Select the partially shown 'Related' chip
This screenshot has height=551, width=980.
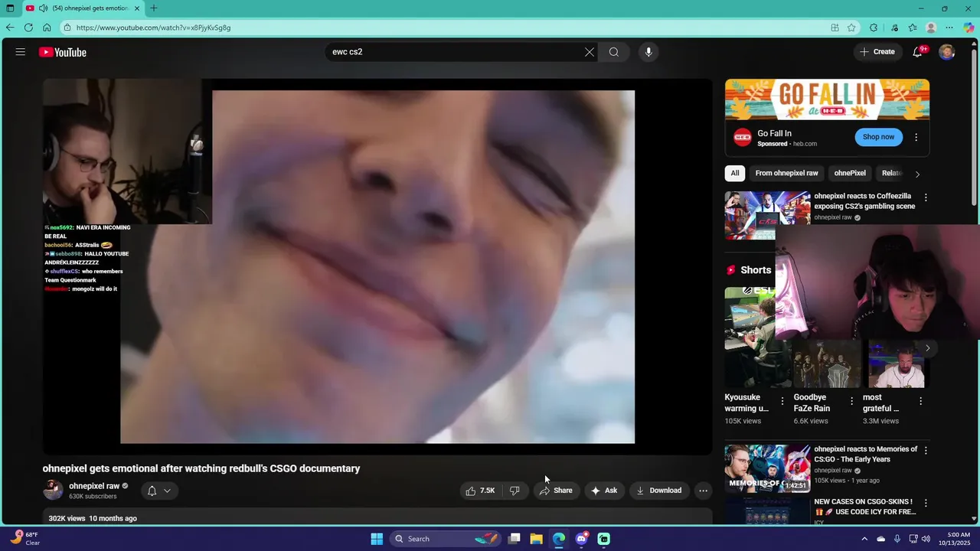892,173
